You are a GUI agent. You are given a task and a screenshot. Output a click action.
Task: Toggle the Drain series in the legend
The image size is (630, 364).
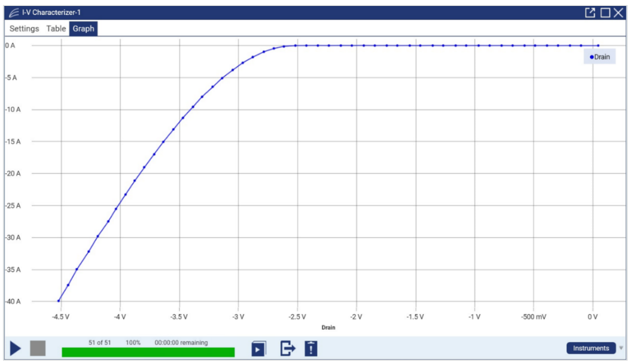pos(599,57)
